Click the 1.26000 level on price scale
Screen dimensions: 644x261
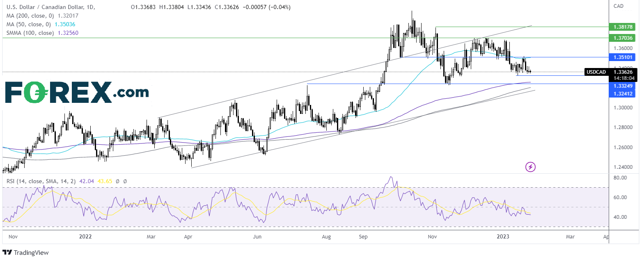pyautogui.click(x=623, y=147)
